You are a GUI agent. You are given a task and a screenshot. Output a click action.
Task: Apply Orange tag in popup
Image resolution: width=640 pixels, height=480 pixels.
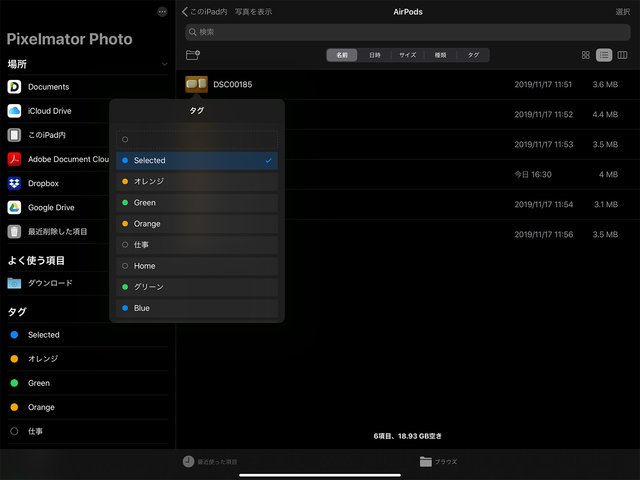pos(197,224)
